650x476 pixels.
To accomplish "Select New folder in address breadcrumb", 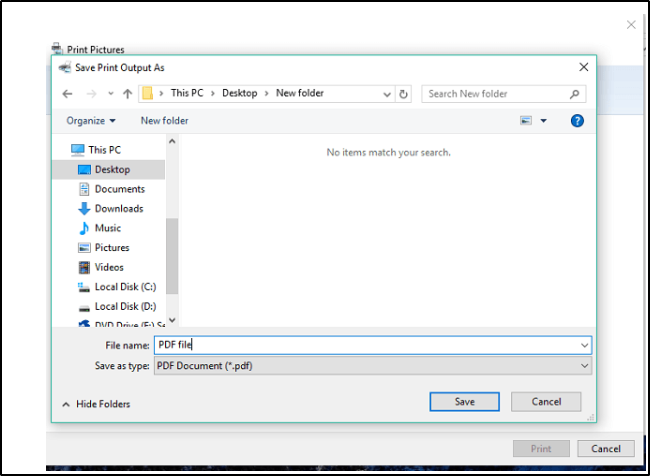I will (x=300, y=93).
